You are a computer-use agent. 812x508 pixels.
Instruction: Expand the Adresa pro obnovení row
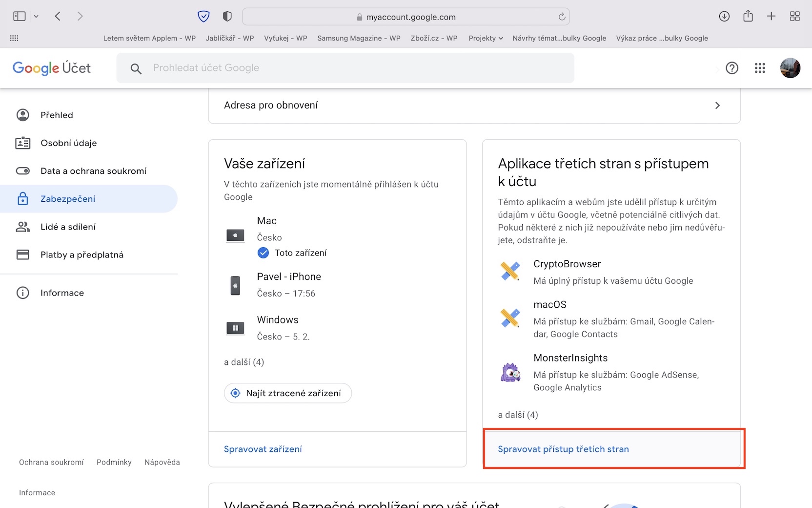pyautogui.click(x=474, y=106)
